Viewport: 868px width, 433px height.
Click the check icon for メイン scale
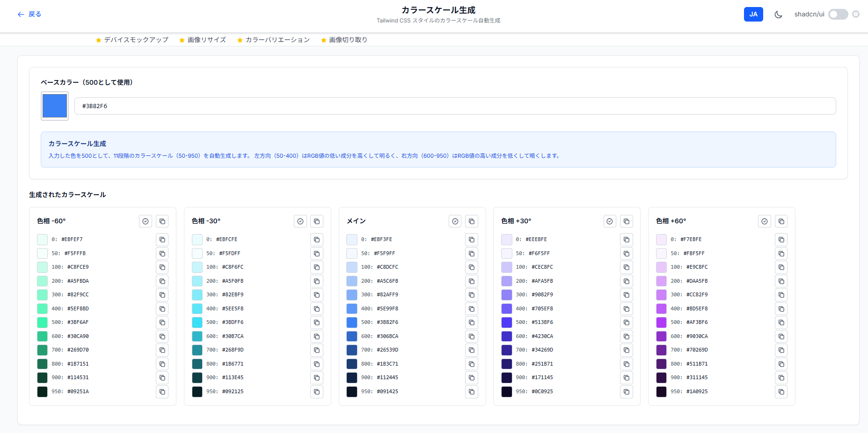point(455,221)
